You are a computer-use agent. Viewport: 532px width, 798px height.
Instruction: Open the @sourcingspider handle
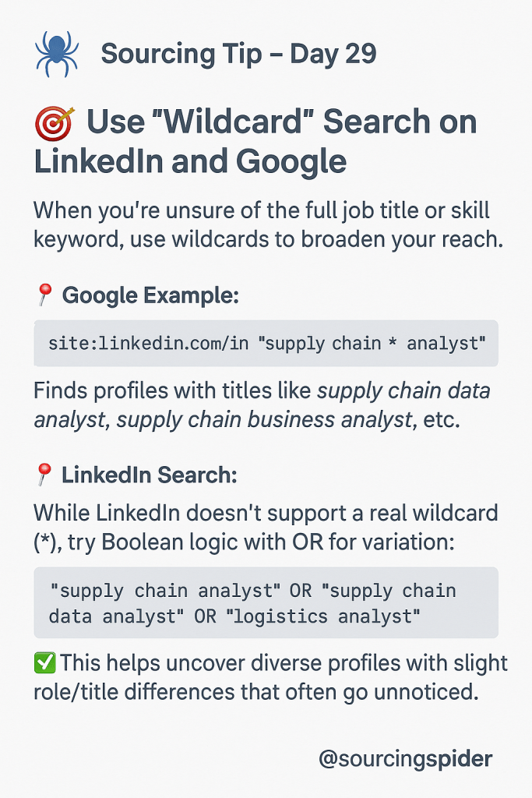click(405, 758)
